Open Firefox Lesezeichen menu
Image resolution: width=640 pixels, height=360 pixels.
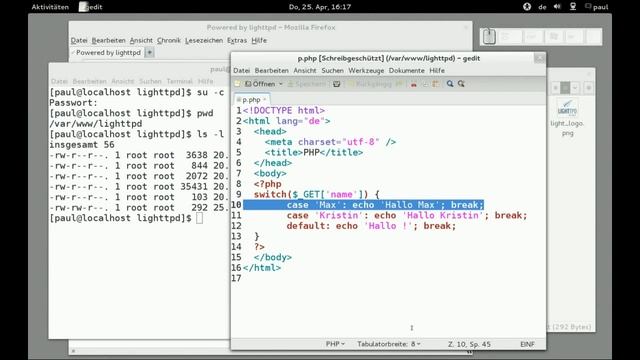tap(204, 40)
